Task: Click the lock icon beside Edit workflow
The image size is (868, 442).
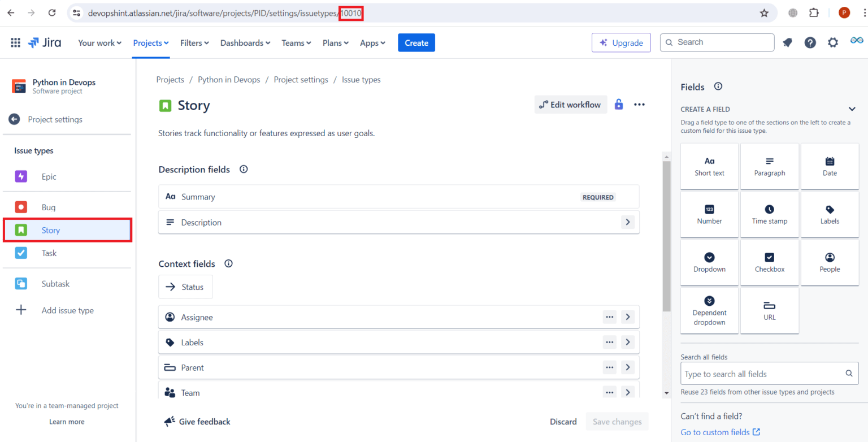Action: [x=619, y=105]
